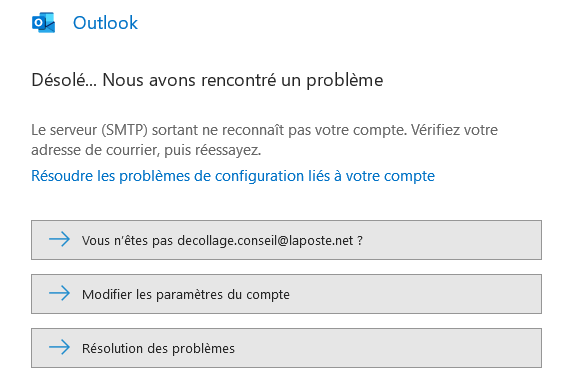Click the SMTP server error message text
Screen dimensions: 574x384
264,140
